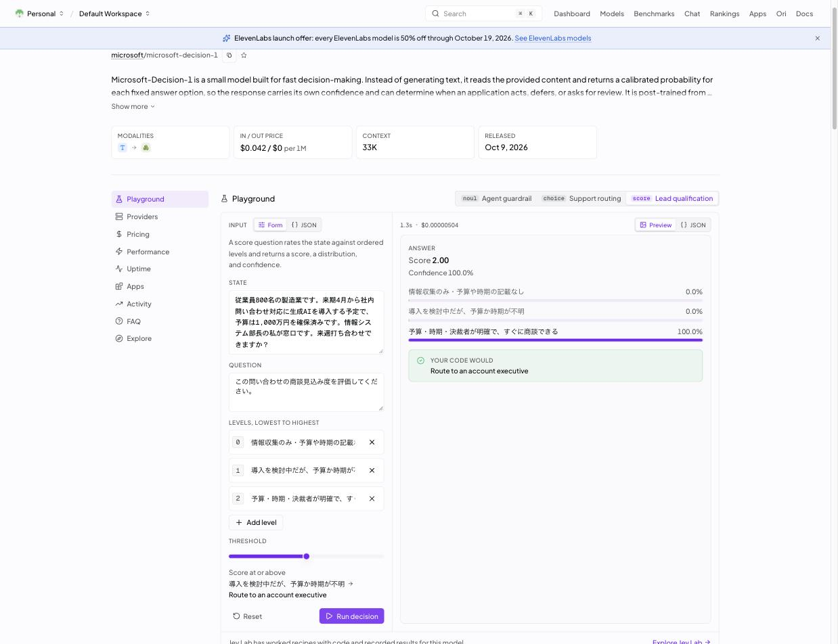Open the Uptime section
This screenshot has width=838, height=644.
pyautogui.click(x=160, y=269)
